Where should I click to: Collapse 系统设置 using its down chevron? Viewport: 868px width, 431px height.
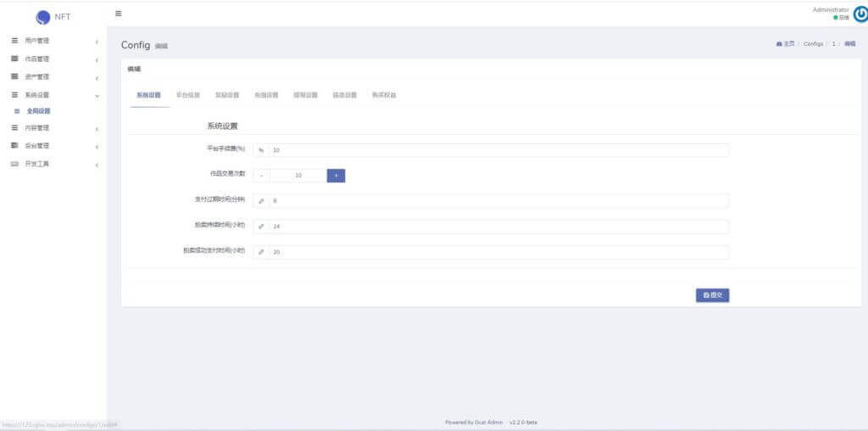click(97, 96)
